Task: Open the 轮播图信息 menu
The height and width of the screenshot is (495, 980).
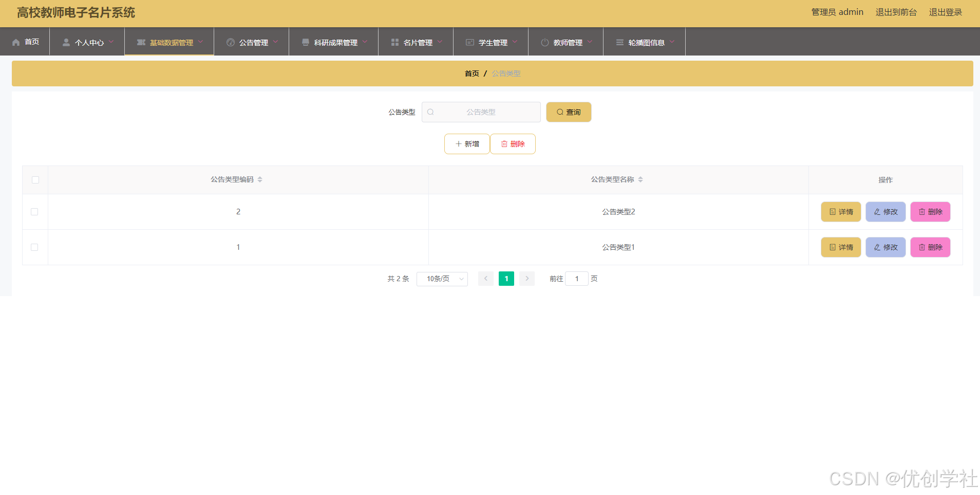Action: point(645,42)
